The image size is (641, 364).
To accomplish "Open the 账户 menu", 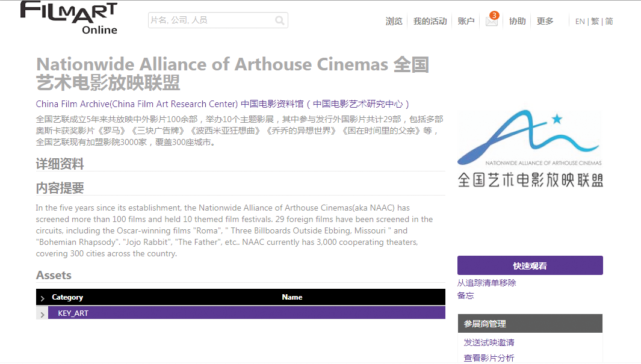I will pyautogui.click(x=466, y=21).
